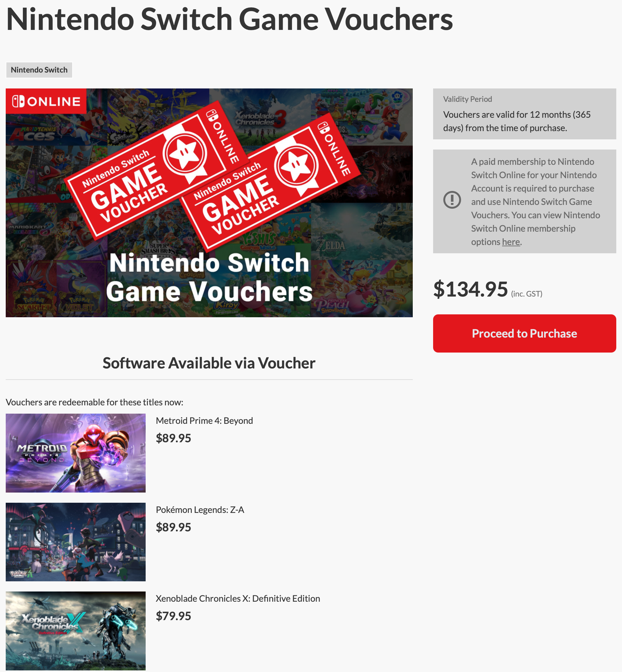Click the star emblem on the left voucher
This screenshot has width=622, height=672.
point(184,153)
